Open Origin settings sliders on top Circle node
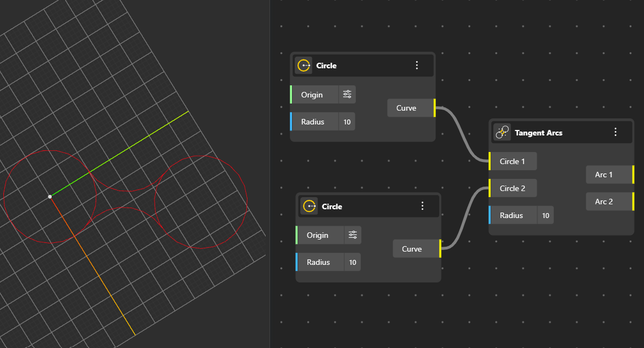 click(347, 95)
